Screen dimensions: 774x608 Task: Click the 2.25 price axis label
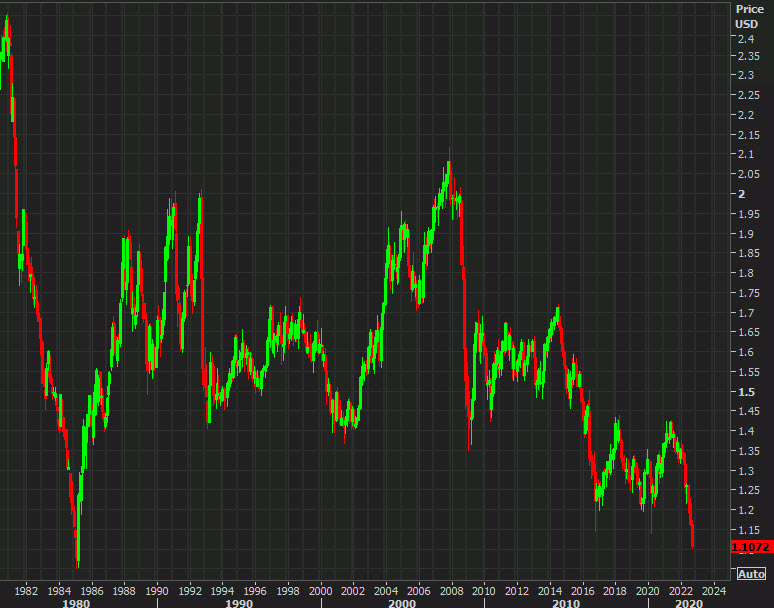click(x=749, y=95)
